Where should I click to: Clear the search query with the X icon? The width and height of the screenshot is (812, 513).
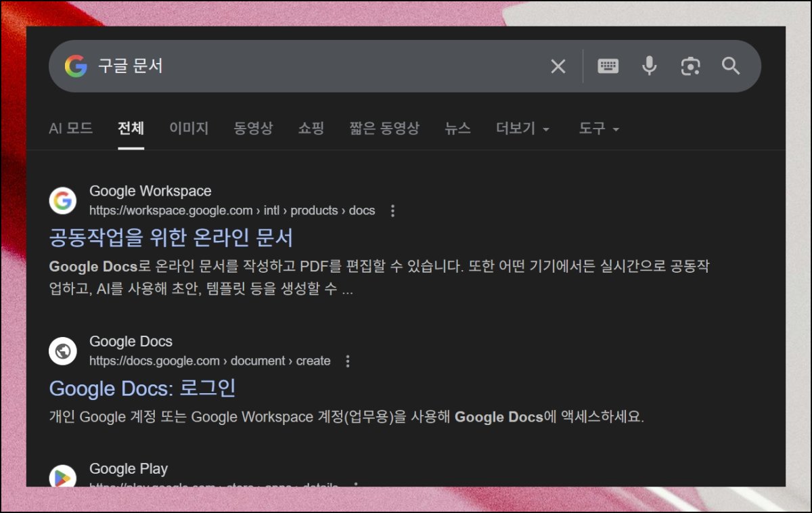tap(558, 66)
